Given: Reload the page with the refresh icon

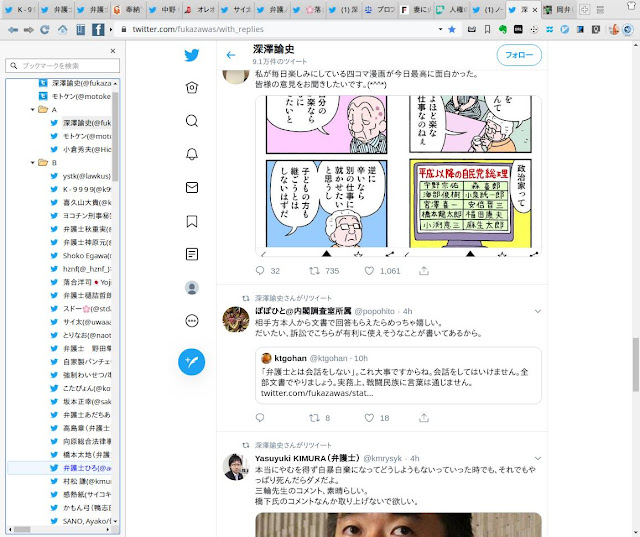Looking at the screenshot, I should [45, 29].
